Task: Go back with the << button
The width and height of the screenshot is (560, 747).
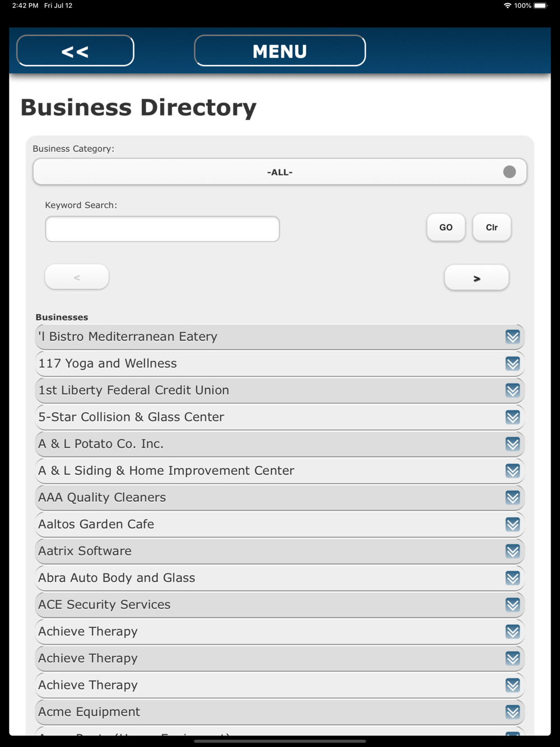Action: (x=75, y=51)
